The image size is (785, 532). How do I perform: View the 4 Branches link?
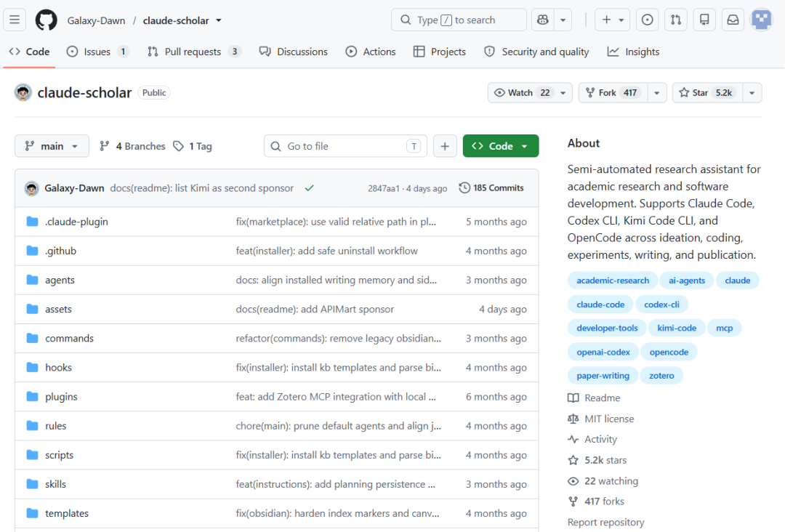coord(133,146)
